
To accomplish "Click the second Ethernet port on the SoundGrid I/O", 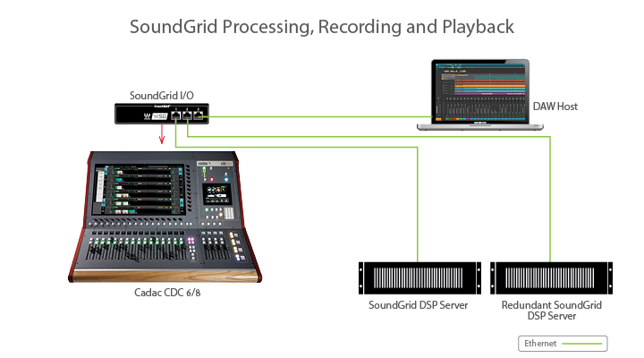I will (x=187, y=115).
